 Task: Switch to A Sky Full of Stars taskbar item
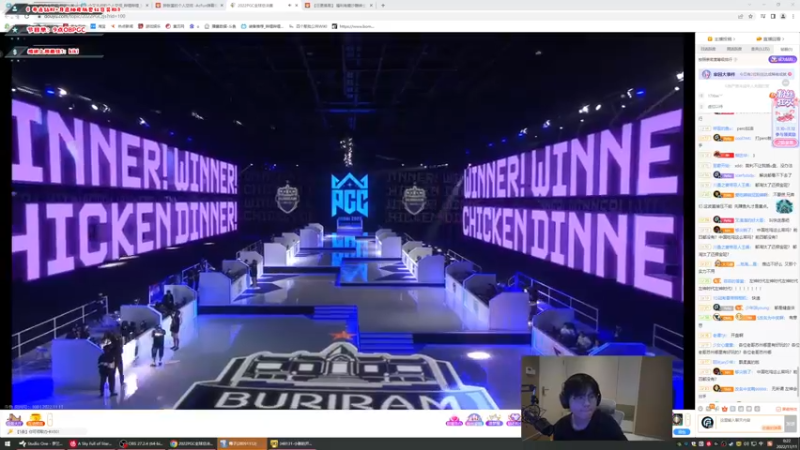(x=91, y=444)
